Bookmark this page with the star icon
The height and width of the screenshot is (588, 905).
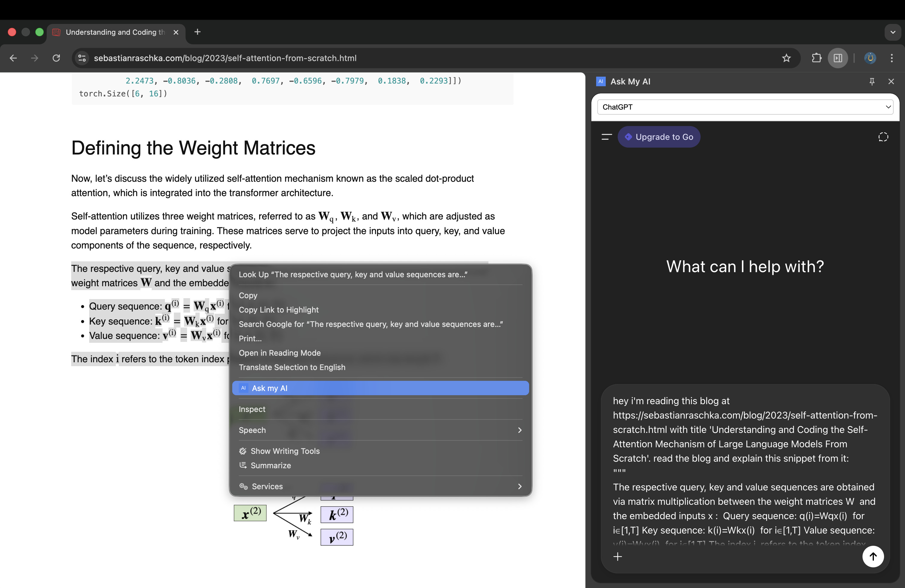[x=786, y=58]
